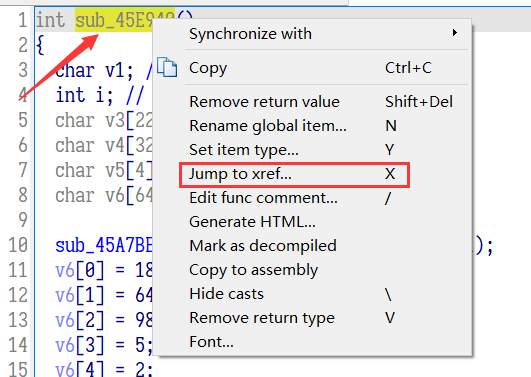The width and height of the screenshot is (531, 377).
Task: Select Set item type...
Action: (312, 150)
